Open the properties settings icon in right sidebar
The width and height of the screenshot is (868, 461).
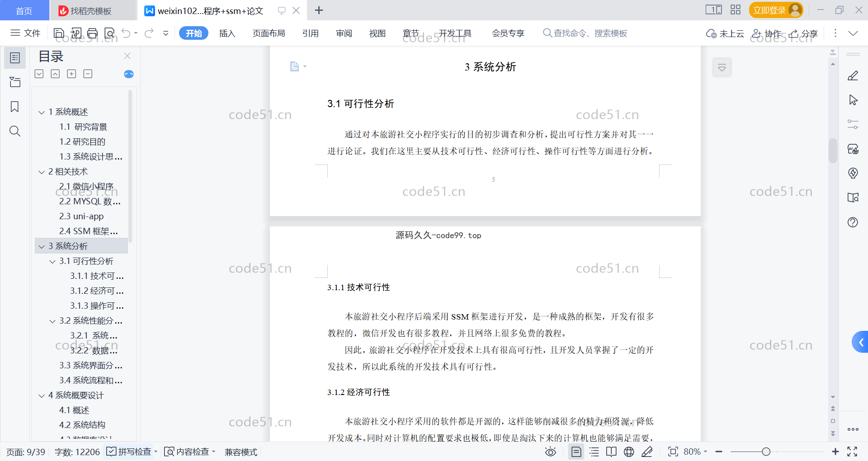click(853, 124)
